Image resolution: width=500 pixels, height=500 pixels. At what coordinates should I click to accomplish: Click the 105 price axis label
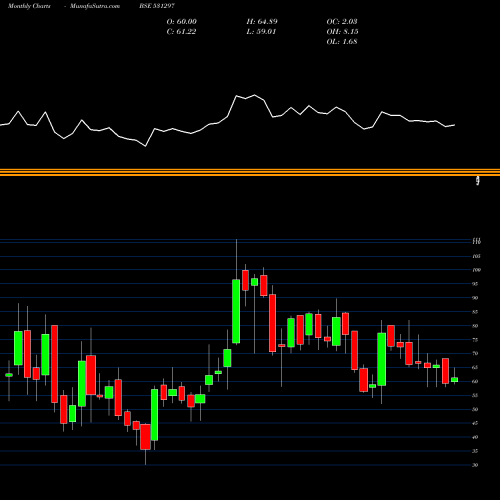pos(477,256)
